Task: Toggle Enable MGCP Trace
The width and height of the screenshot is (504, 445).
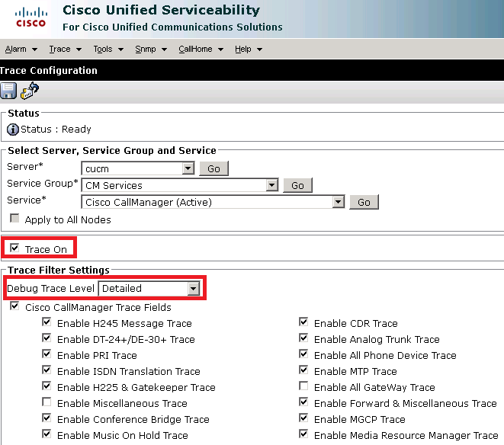Action: coord(303,418)
